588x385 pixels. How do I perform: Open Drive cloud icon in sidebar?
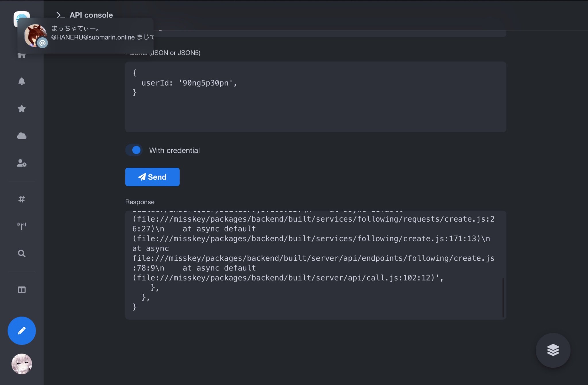click(x=22, y=136)
